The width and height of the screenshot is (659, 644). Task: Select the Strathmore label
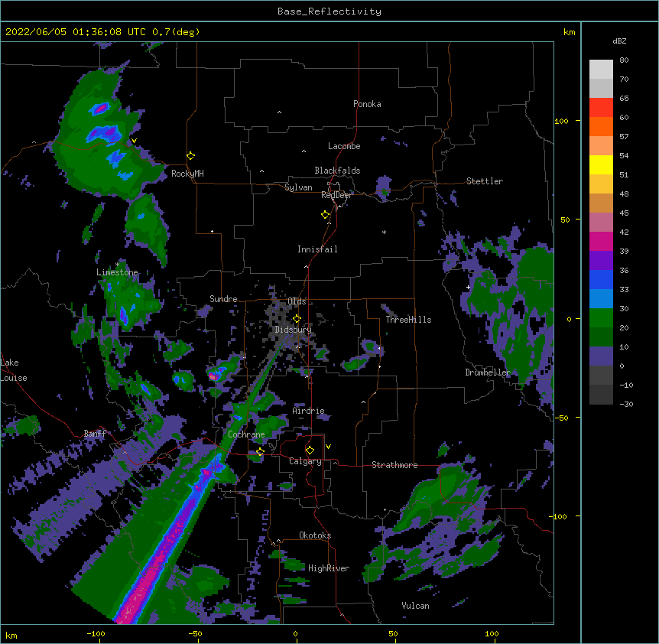click(394, 465)
